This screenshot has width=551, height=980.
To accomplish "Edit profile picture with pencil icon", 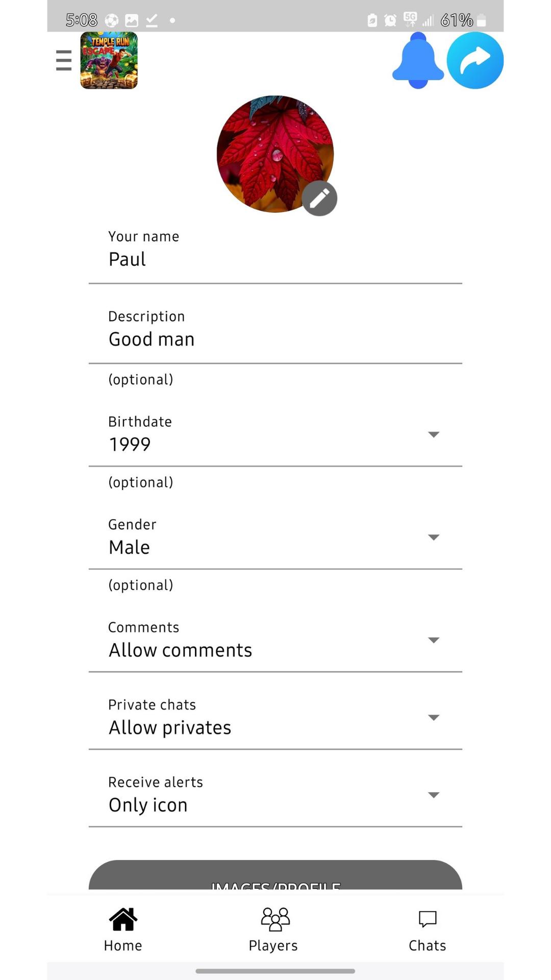I will tap(319, 199).
